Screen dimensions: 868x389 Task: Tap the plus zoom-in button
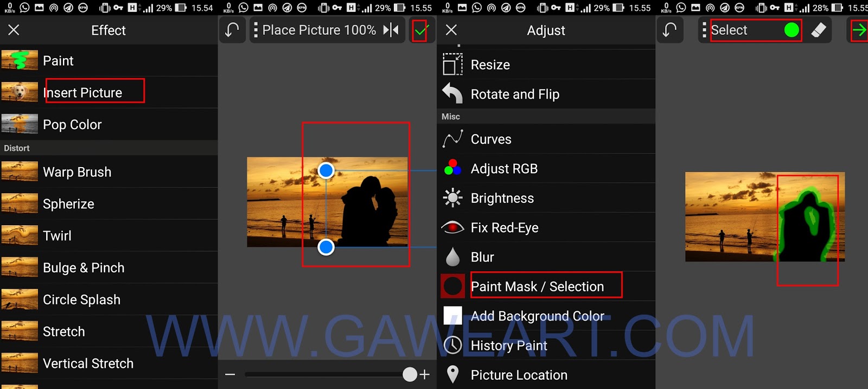click(x=425, y=374)
